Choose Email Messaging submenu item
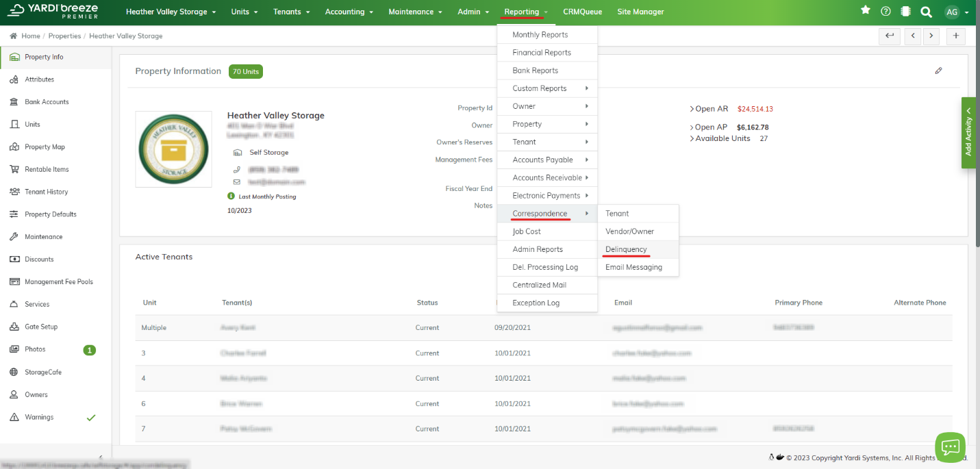This screenshot has width=980, height=469. coord(633,267)
